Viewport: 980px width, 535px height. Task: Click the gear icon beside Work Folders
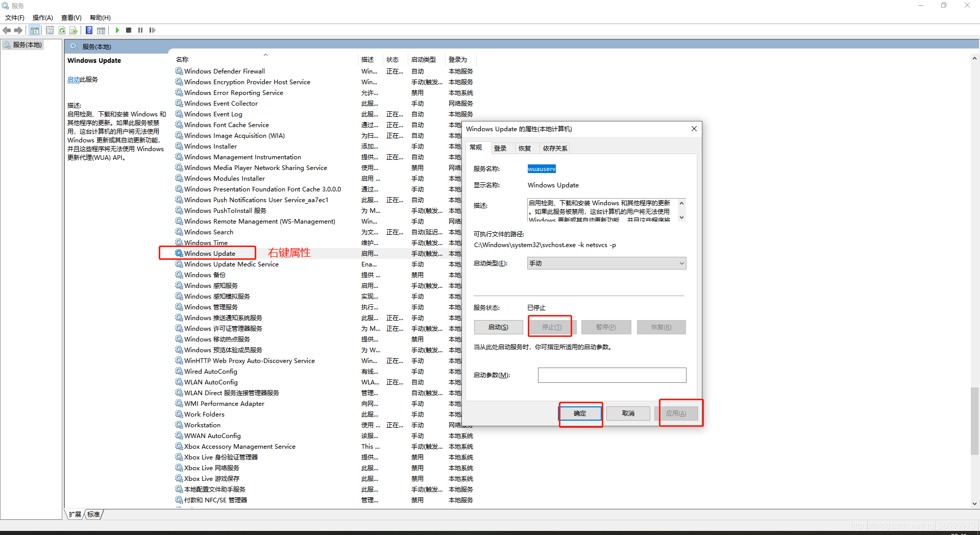tap(179, 414)
